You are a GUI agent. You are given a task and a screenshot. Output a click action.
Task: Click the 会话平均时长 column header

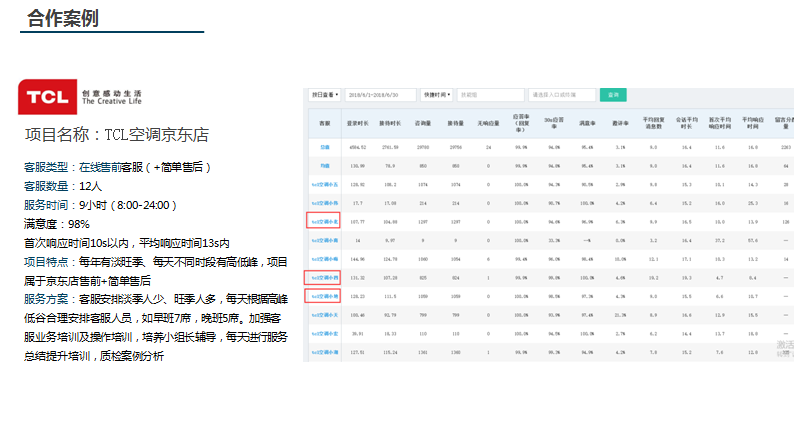pos(687,123)
